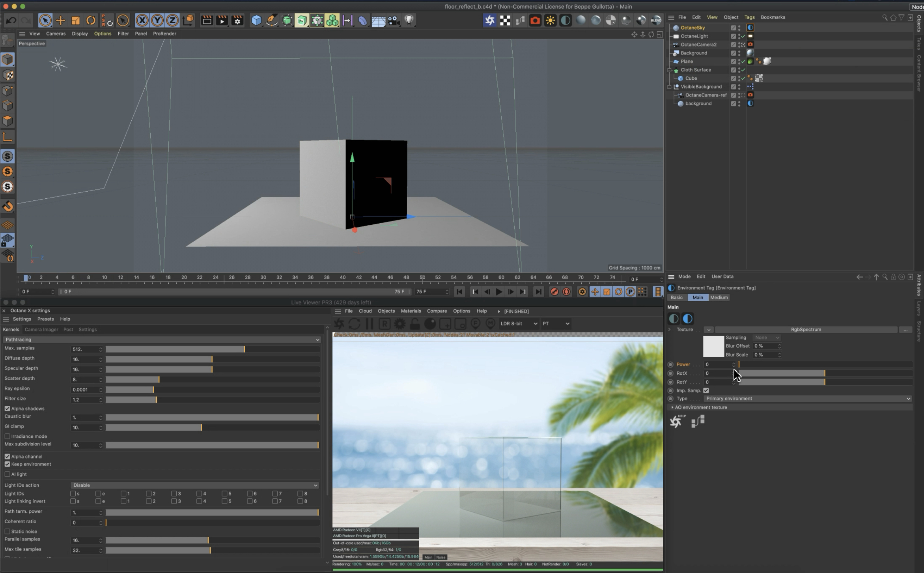
Task: Click the Live Viewer lock resolution icon
Action: click(x=414, y=324)
